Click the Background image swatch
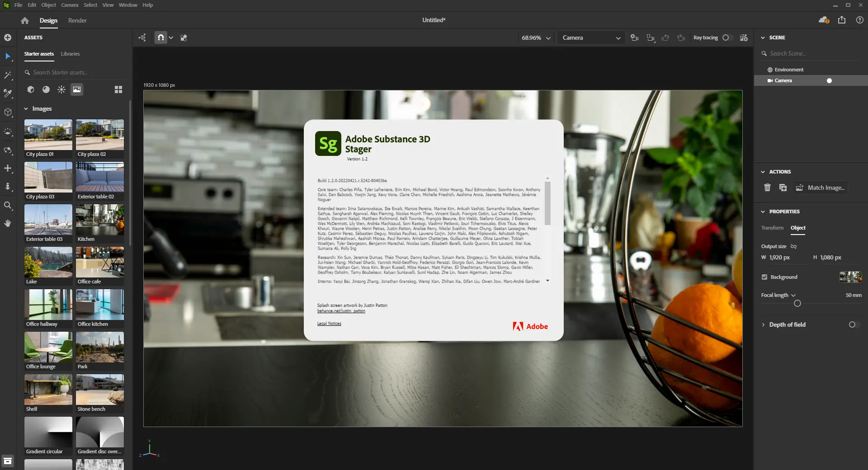 [850, 277]
